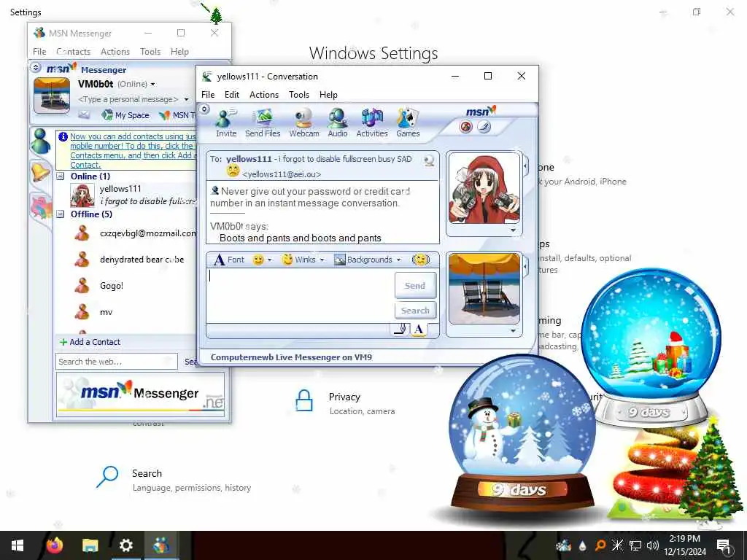Viewport: 747px width, 560px height.
Task: Collapse yellows111's display picture panel arrow
Action: tap(525, 167)
